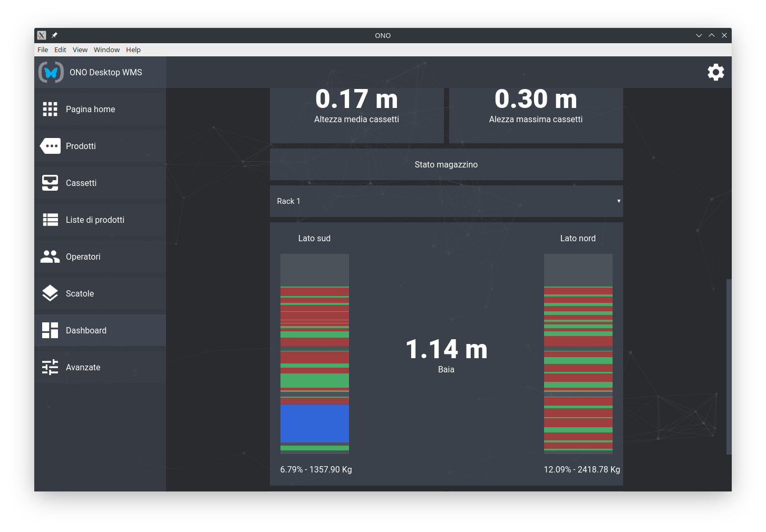Click the Dashboard tiles icon
This screenshot has width=766, height=532.
tap(50, 330)
